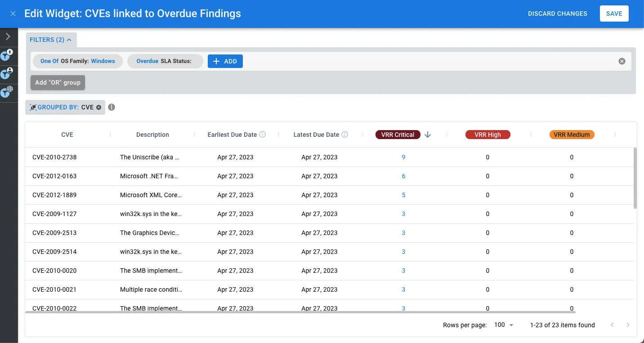644x343 pixels.
Task: Close the Edit Widget dialog with the X
Action: [x=13, y=14]
